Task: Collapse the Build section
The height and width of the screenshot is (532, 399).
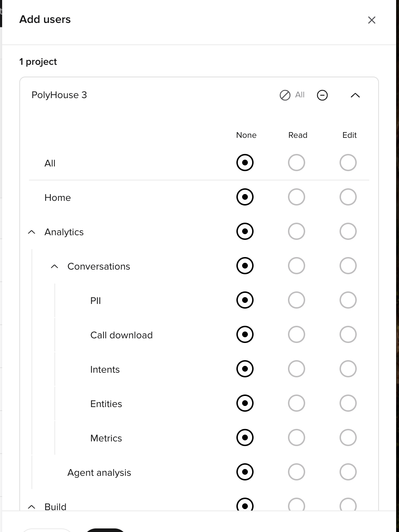Action: 32,507
